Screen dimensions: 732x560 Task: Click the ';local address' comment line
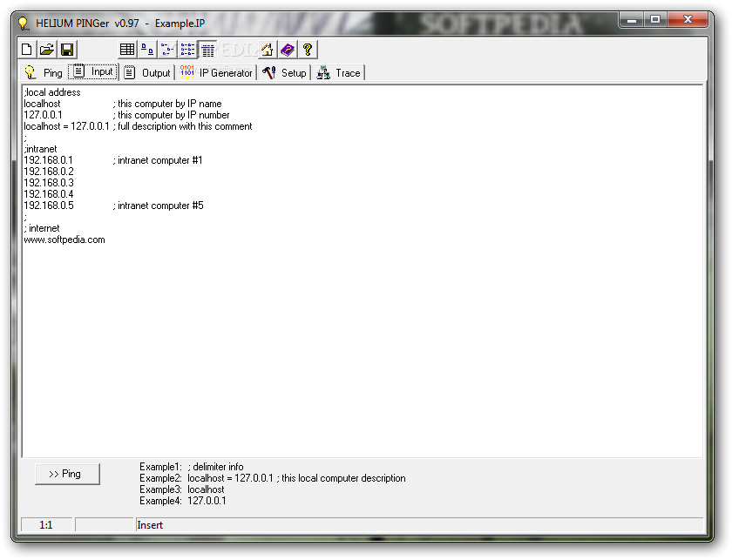(x=52, y=92)
